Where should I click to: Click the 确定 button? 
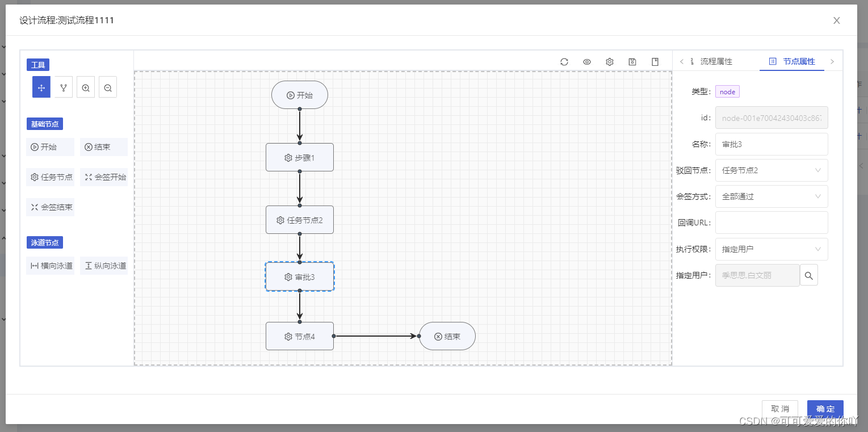tap(825, 409)
